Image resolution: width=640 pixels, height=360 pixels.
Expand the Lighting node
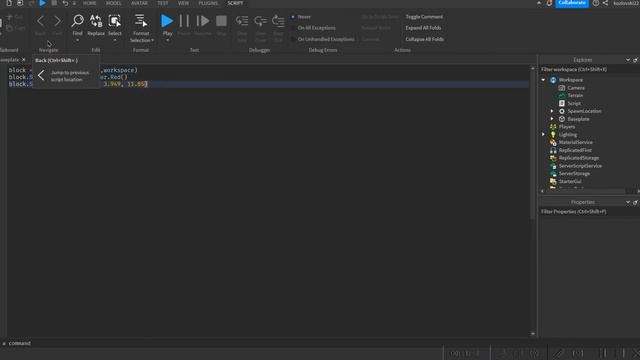[x=543, y=134]
